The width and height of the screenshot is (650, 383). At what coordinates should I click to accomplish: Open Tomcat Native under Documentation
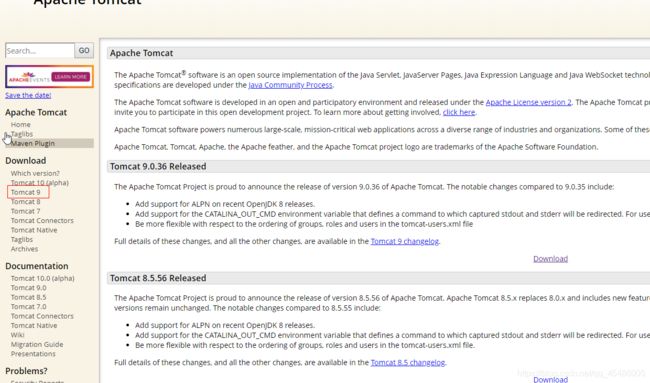pos(34,326)
